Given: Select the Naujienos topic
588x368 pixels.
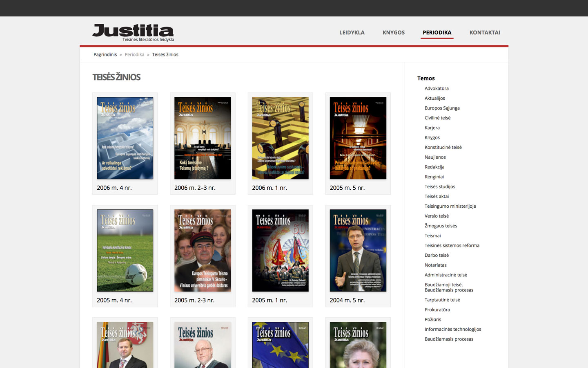Looking at the screenshot, I should pos(435,157).
